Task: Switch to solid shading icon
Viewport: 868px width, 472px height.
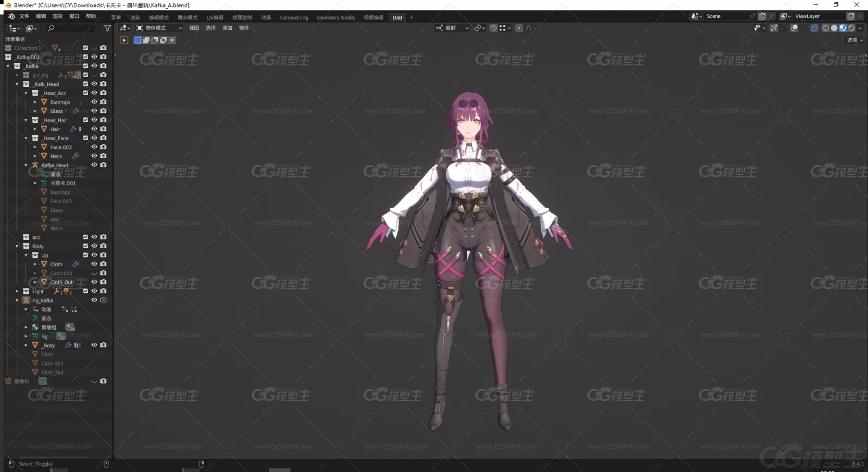Action: (x=834, y=28)
